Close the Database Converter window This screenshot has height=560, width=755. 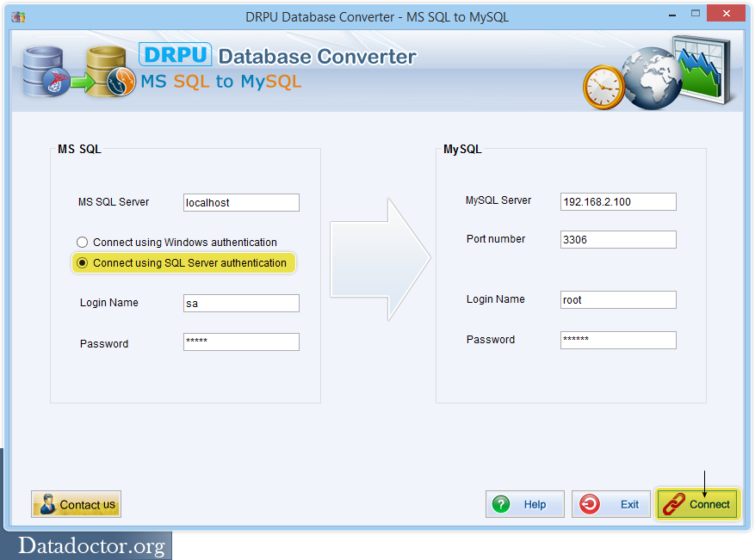[x=726, y=14]
